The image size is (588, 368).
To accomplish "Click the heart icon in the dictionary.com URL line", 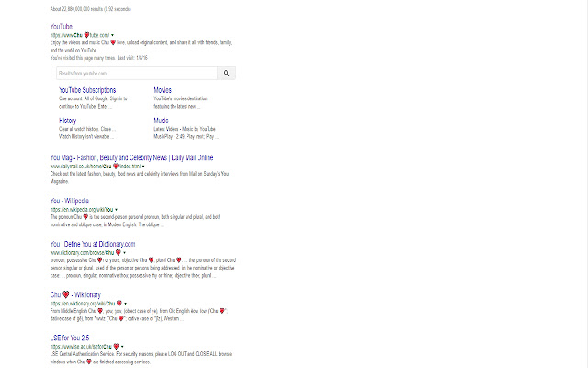I will (x=119, y=252).
